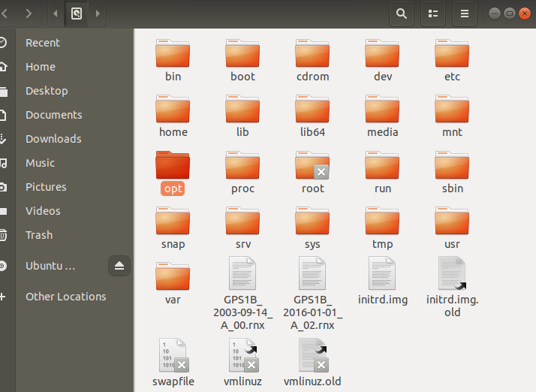
Task: Select the etc folder icon
Action: (x=452, y=53)
